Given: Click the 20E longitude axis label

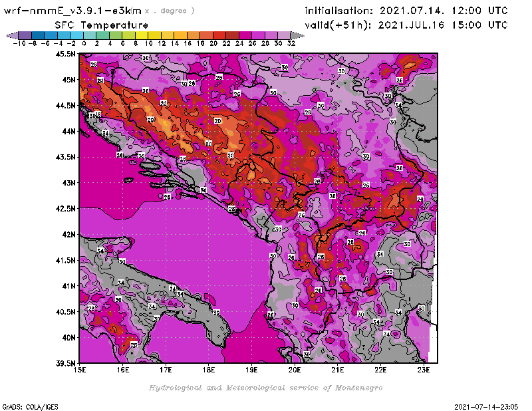Looking at the screenshot, I should pyautogui.click(x=295, y=370).
